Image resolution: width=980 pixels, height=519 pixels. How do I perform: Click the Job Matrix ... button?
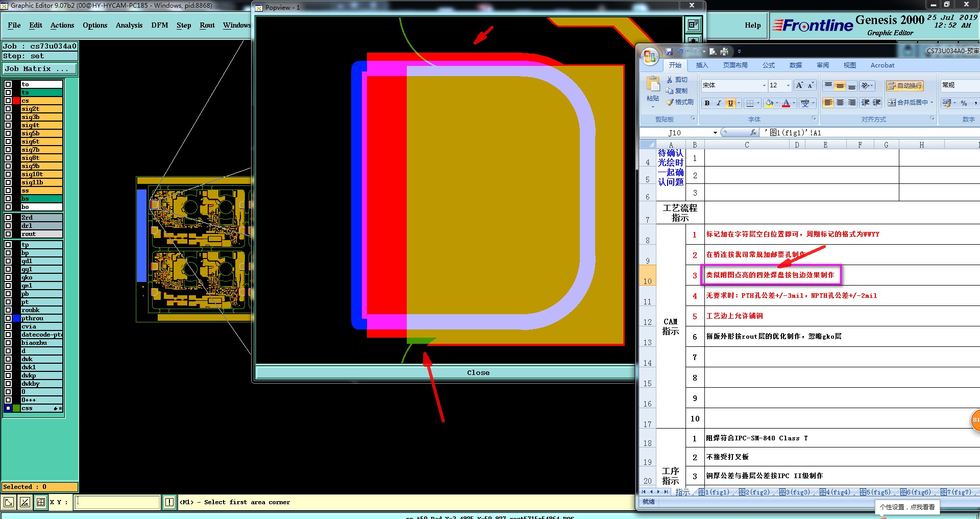pyautogui.click(x=40, y=68)
